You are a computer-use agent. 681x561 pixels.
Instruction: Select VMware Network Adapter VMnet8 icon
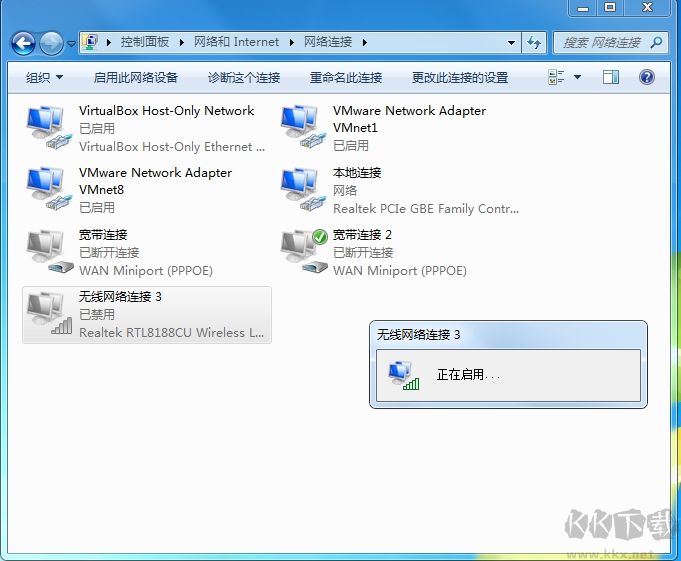click(49, 189)
